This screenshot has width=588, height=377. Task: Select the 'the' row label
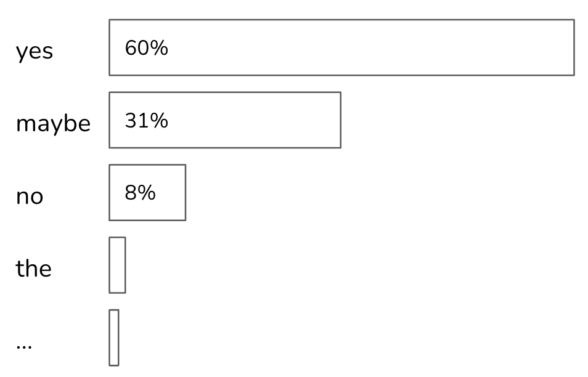[34, 269]
